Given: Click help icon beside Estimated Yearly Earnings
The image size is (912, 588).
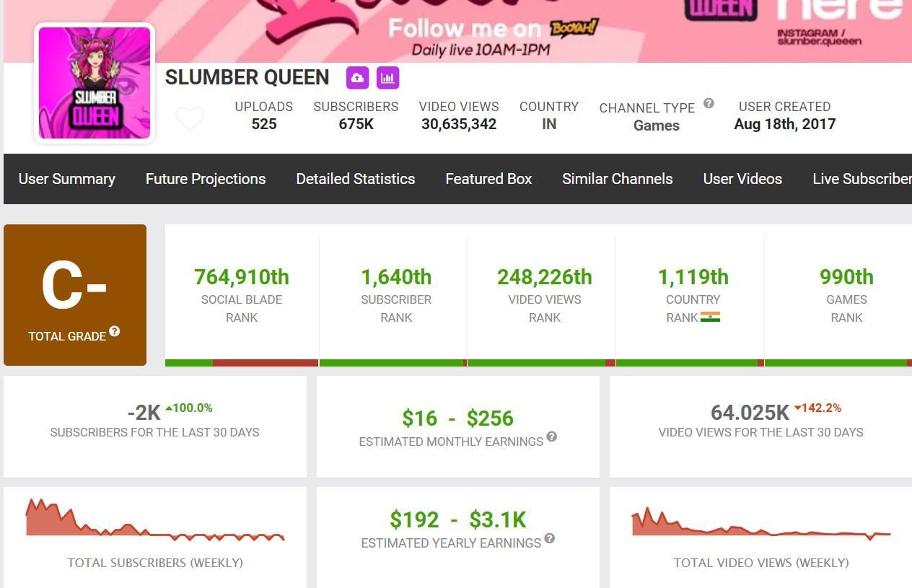Looking at the screenshot, I should pyautogui.click(x=549, y=538).
